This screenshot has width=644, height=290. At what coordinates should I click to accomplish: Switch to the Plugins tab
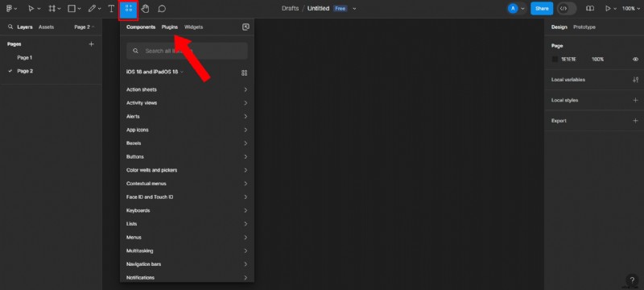point(170,27)
